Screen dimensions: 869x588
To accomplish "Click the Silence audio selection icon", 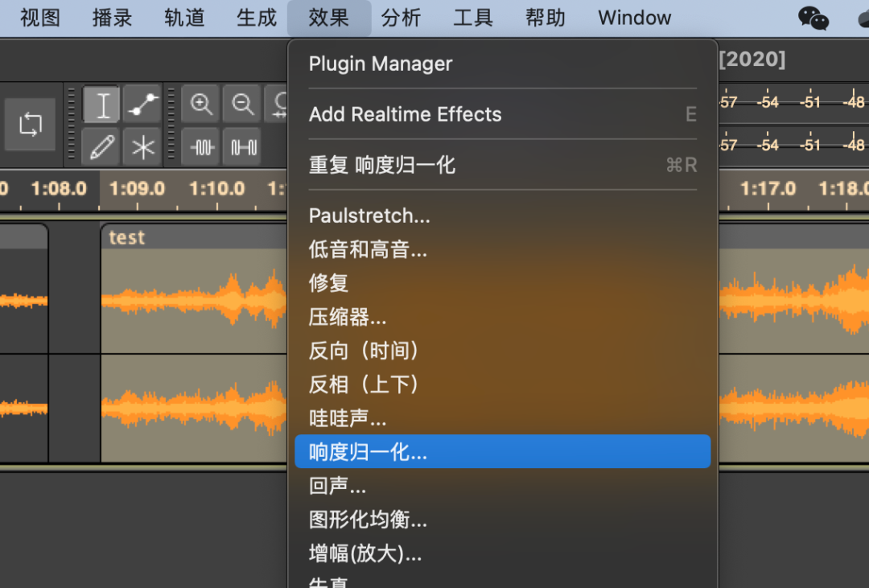I will (x=241, y=146).
